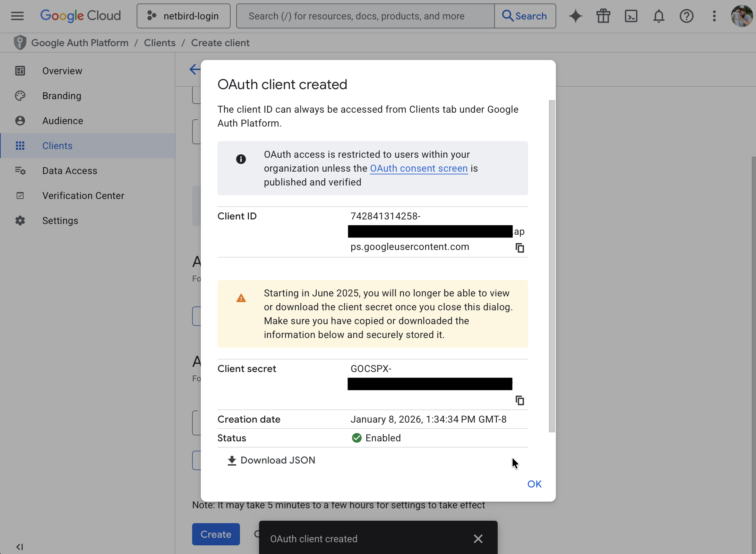Viewport: 756px width, 554px height.
Task: Open the netbird-login project picker
Action: (x=183, y=16)
